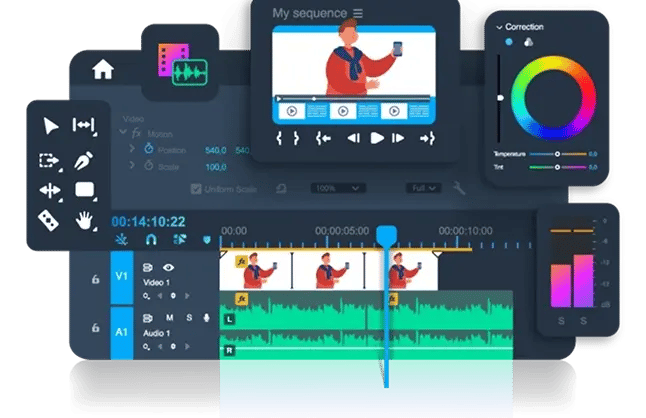Expand the Scale property

click(132, 165)
